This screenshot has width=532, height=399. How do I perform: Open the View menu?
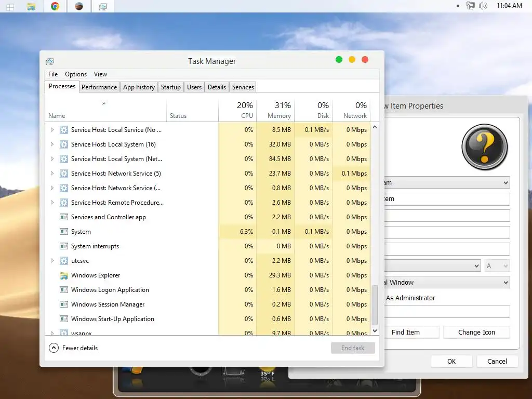coord(100,74)
